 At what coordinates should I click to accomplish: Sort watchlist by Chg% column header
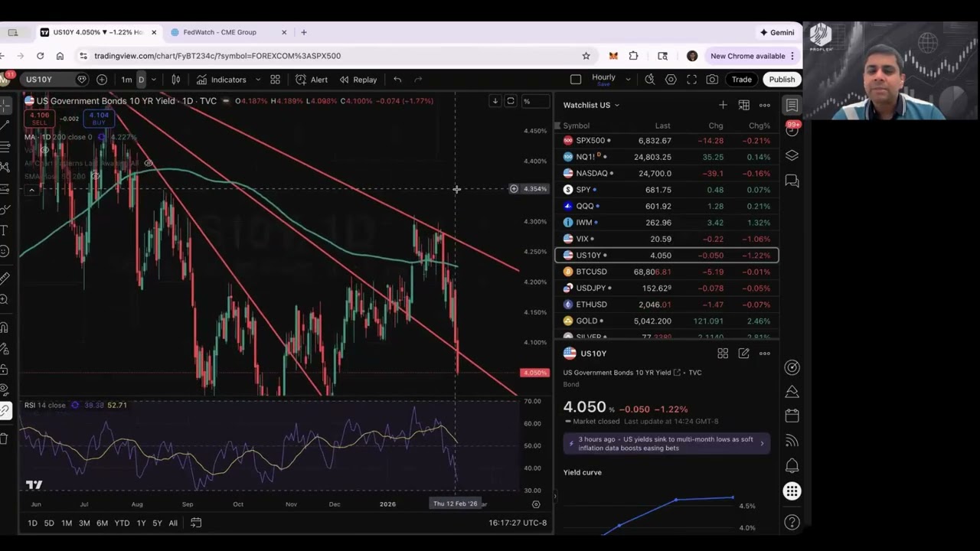759,126
